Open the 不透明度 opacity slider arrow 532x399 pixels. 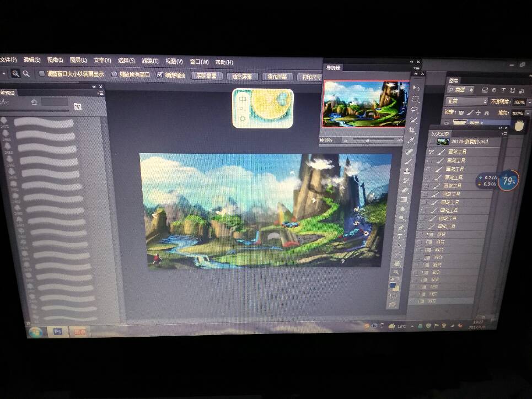tap(529, 102)
